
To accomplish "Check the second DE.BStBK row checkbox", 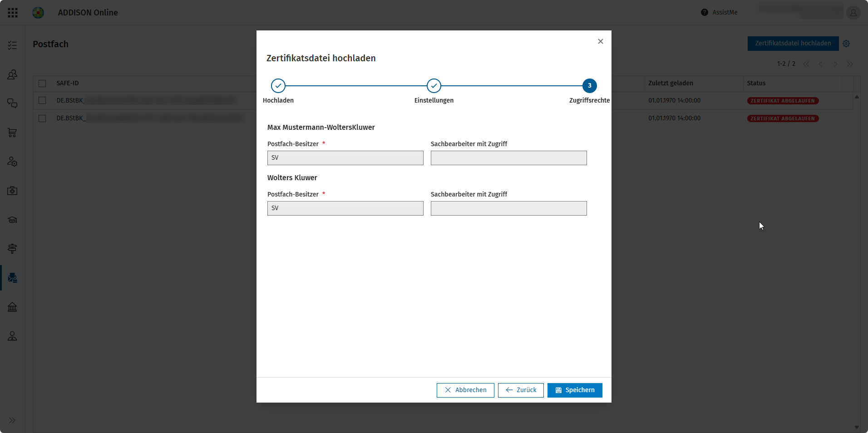I will (x=42, y=118).
